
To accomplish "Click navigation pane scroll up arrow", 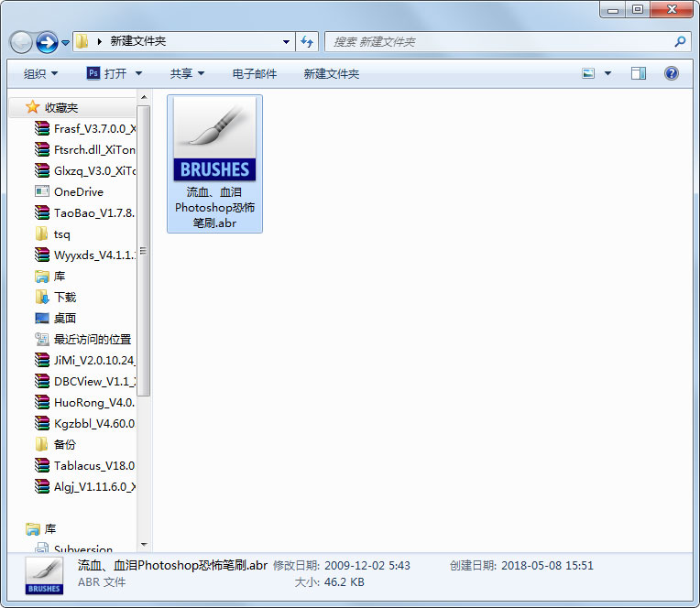I will click(x=144, y=97).
